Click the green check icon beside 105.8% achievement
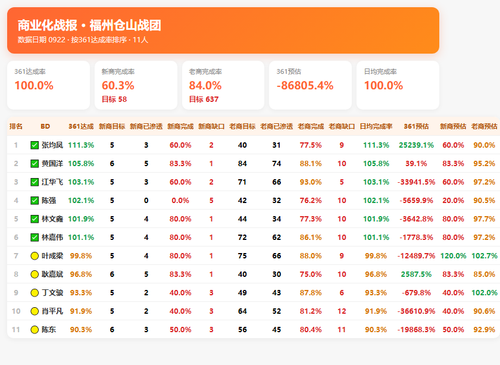The image size is (500, 365). point(35,164)
